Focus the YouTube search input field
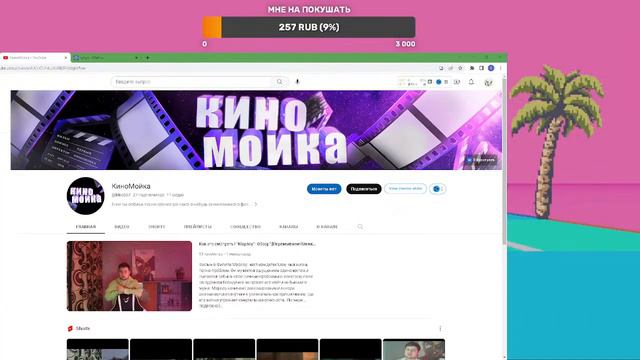The width and height of the screenshot is (640, 360). point(192,82)
